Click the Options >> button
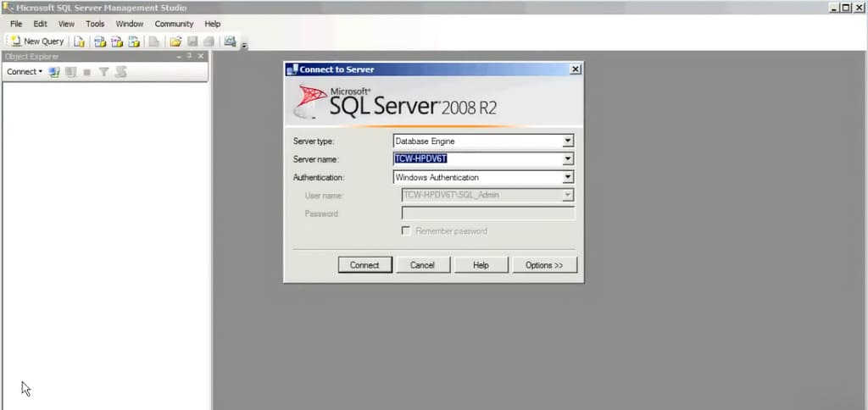 click(x=545, y=265)
